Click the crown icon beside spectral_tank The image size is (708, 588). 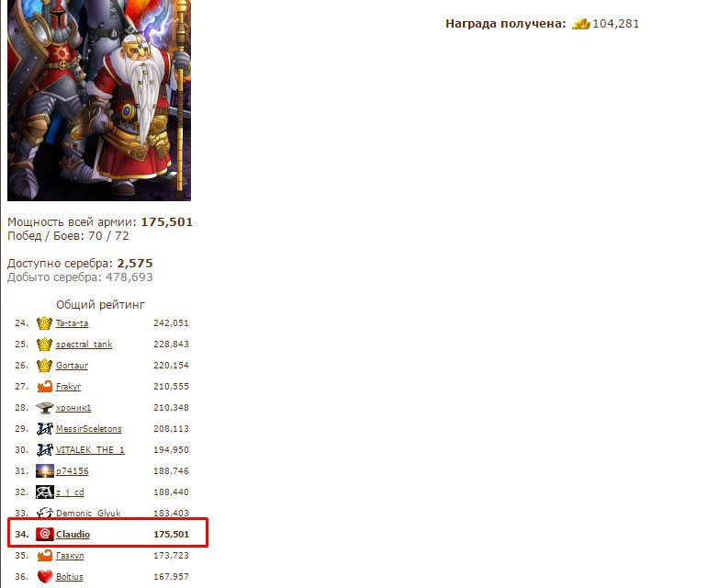(x=44, y=345)
